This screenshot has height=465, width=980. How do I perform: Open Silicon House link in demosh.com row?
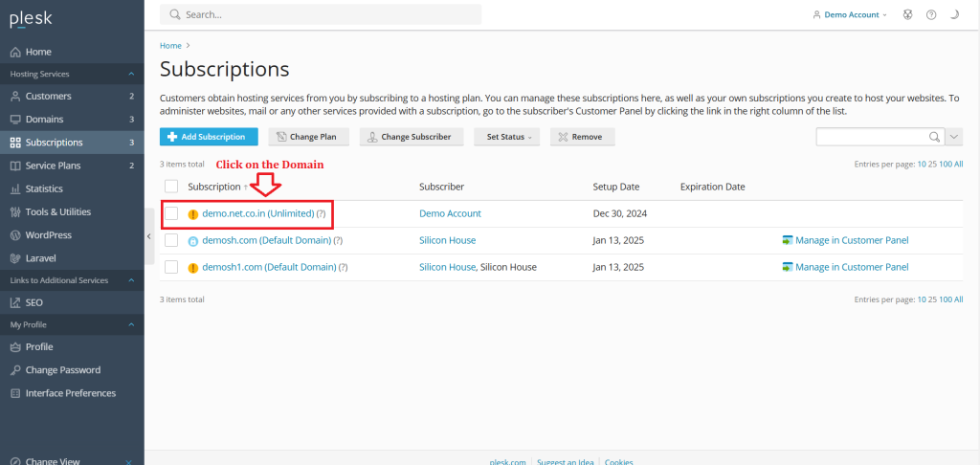tap(448, 240)
